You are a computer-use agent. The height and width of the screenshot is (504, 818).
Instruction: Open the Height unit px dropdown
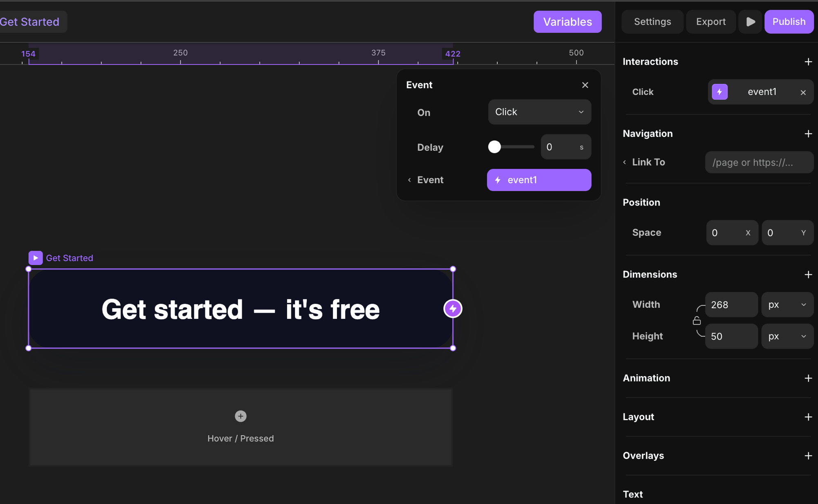click(787, 336)
